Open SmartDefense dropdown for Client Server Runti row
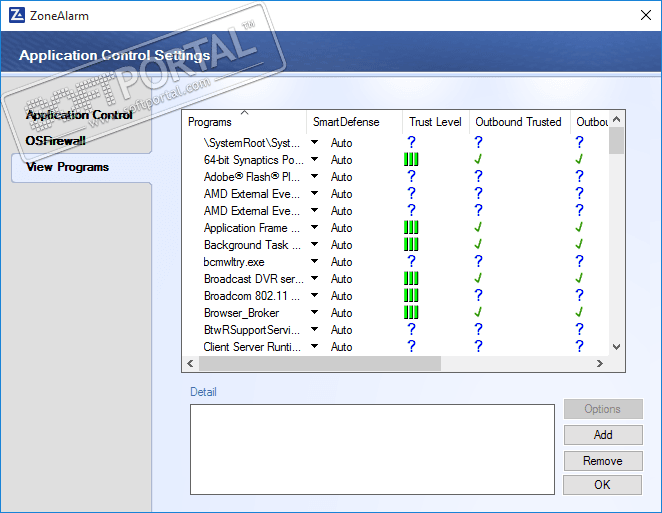 (x=315, y=346)
